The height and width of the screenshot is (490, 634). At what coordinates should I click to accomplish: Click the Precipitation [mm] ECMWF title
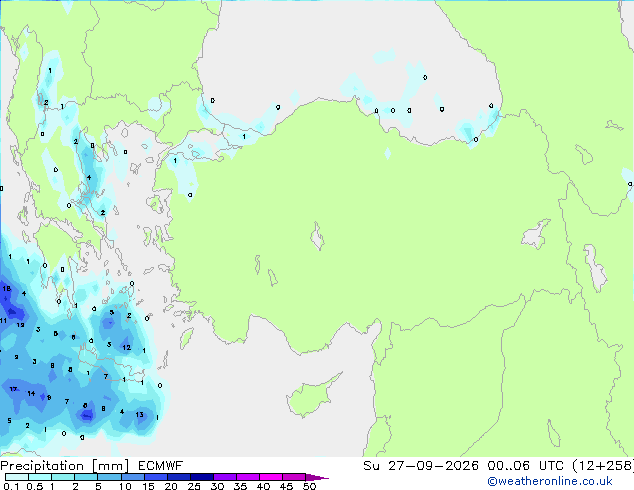pos(92,466)
